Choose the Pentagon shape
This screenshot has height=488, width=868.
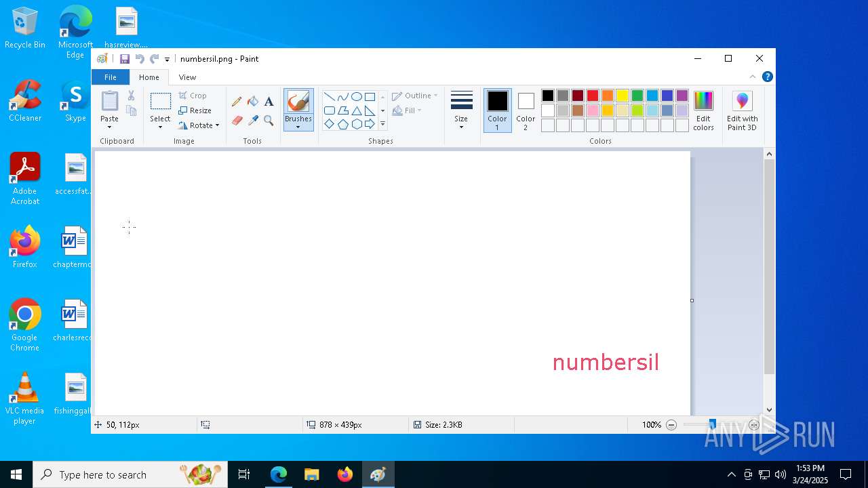coord(342,124)
